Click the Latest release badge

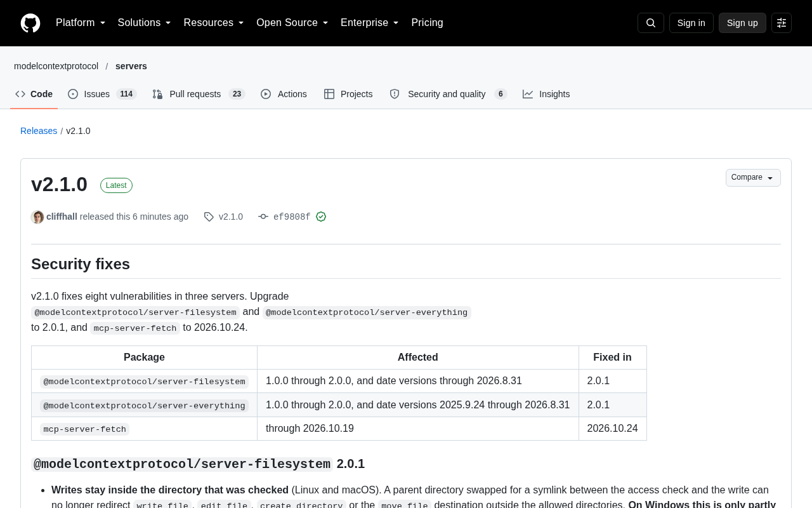click(x=116, y=185)
